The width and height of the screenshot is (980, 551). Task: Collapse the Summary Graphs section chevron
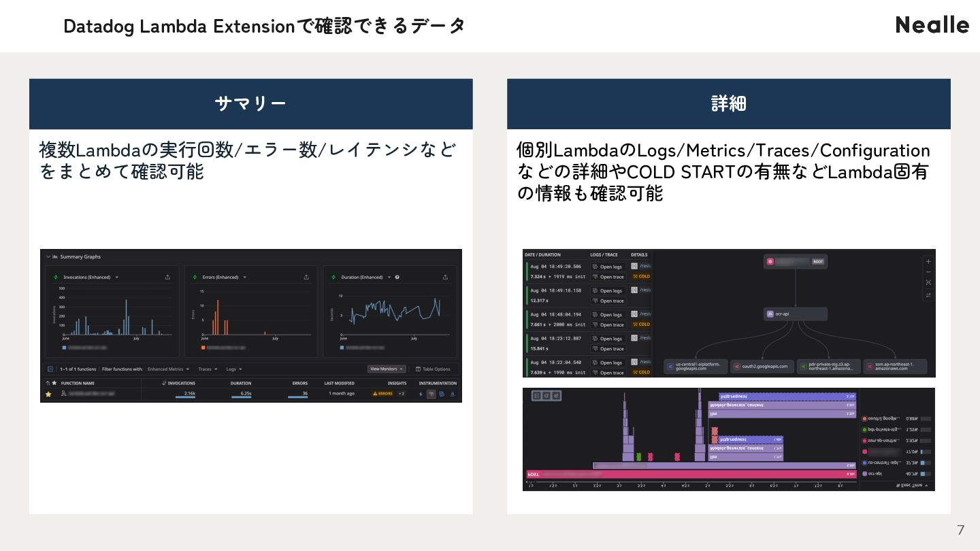(x=48, y=256)
